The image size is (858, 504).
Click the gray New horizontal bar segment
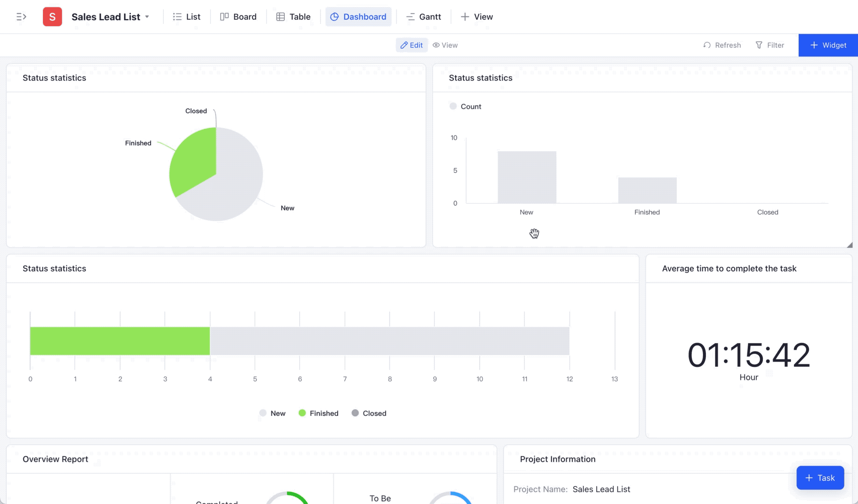click(390, 341)
